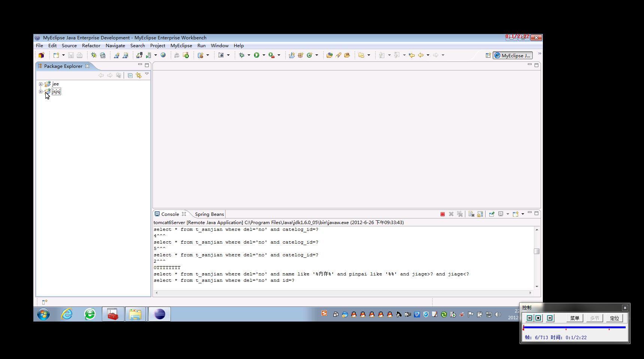Viewport: 644px width, 359px height.
Task: Maximize the Console panel
Action: (x=536, y=213)
